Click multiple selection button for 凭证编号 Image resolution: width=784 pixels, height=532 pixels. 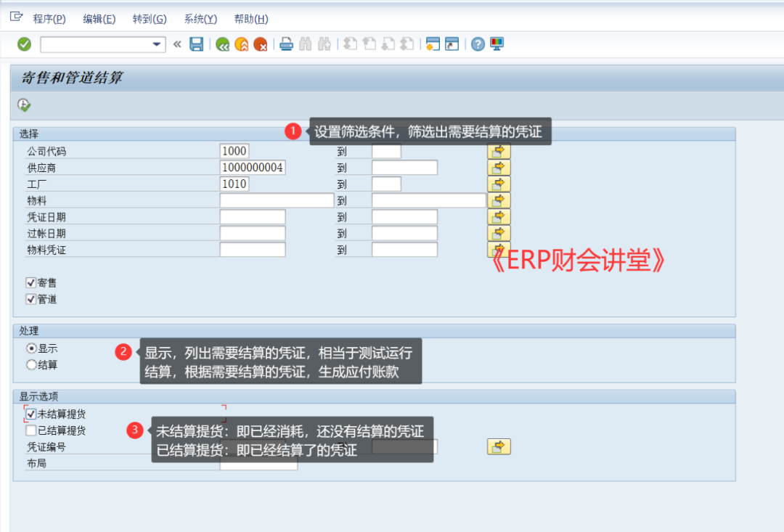pos(499,447)
